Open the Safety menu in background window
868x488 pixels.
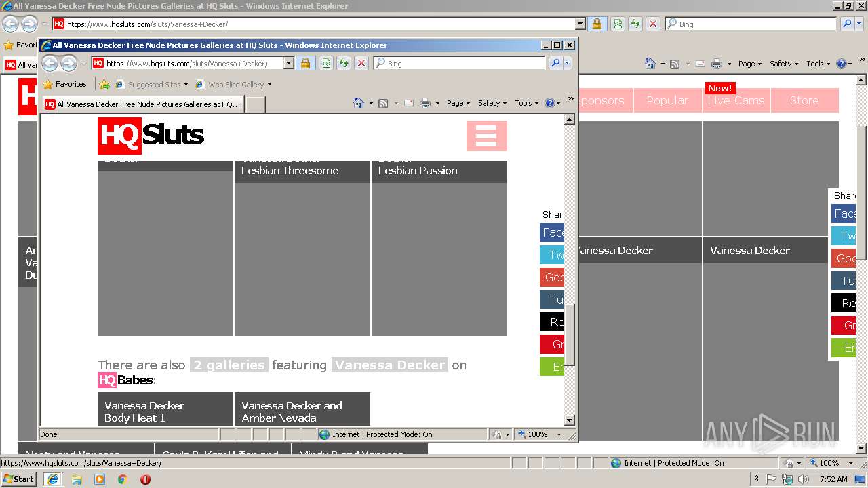tap(784, 64)
